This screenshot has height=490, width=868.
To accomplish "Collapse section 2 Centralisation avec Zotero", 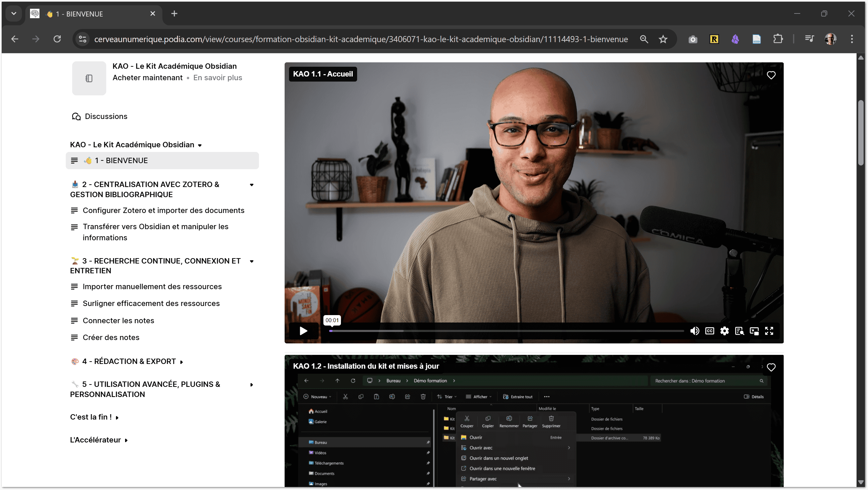I will point(252,185).
